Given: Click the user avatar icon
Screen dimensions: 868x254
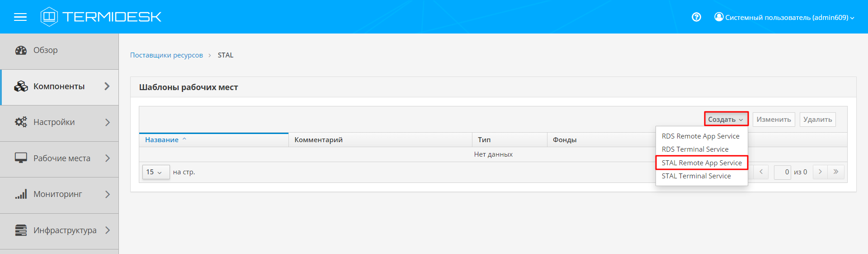Looking at the screenshot, I should pos(719,17).
